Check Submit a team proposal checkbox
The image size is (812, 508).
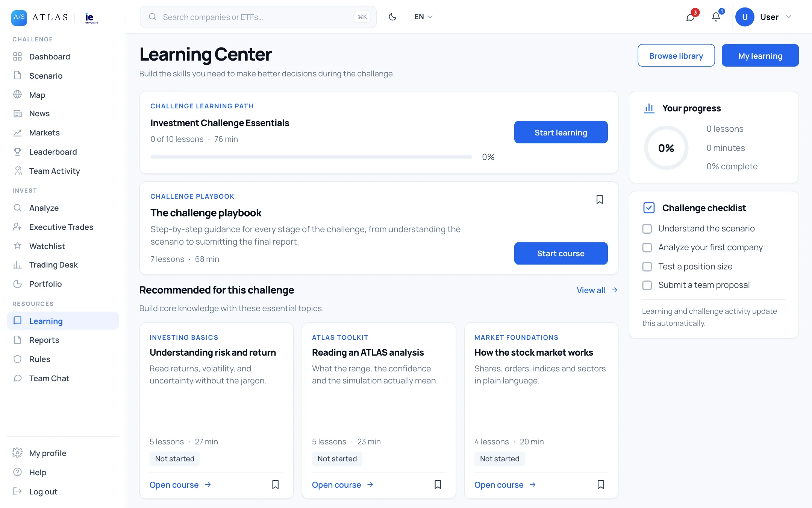pyautogui.click(x=647, y=285)
